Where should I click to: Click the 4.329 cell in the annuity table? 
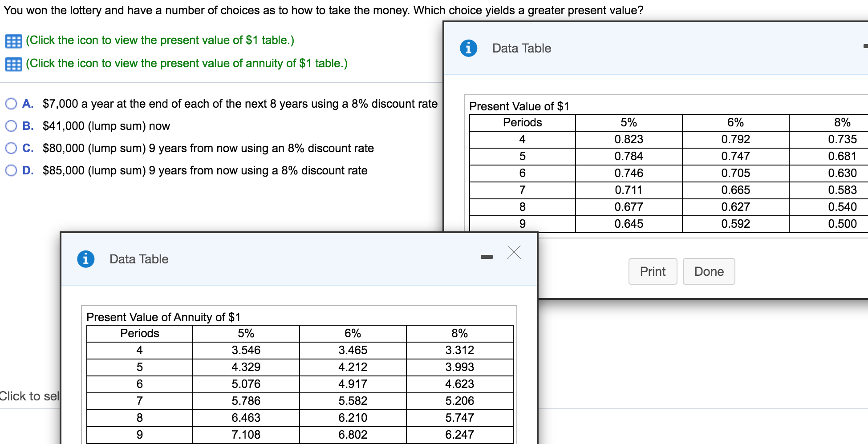click(x=246, y=367)
